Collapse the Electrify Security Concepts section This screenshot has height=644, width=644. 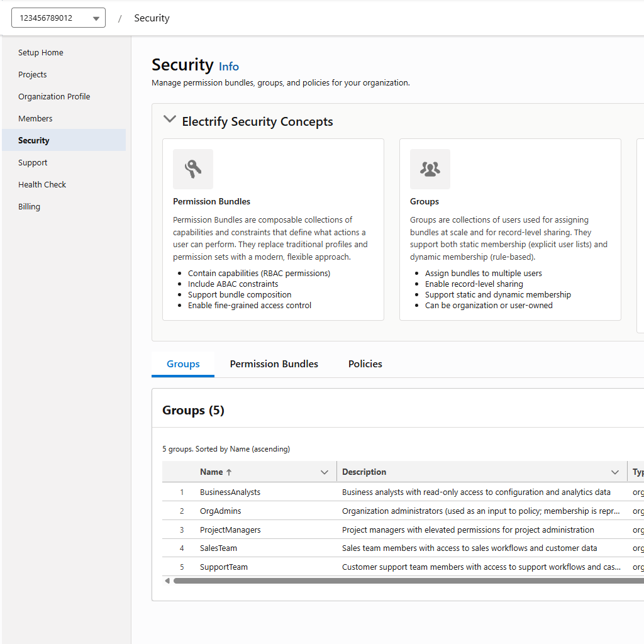point(169,118)
